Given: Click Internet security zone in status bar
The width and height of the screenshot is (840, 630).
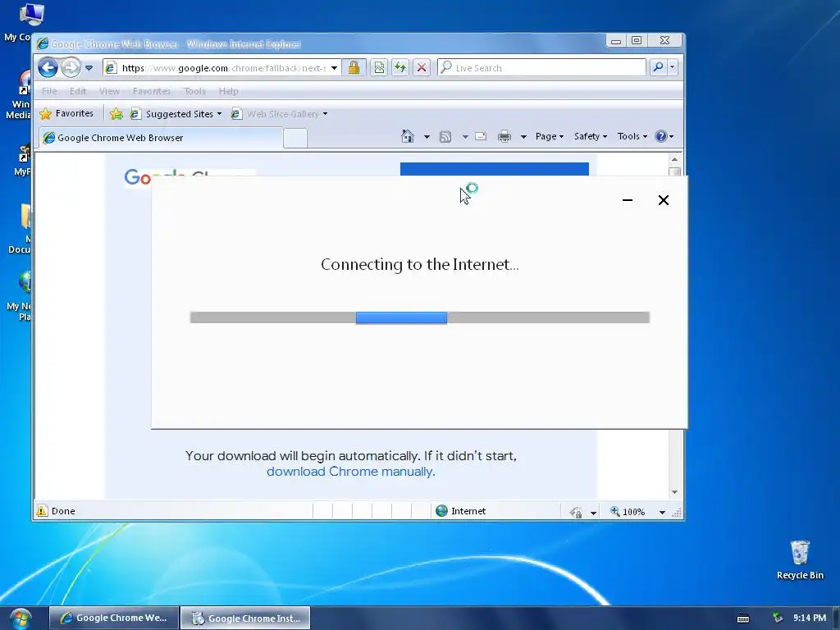Looking at the screenshot, I should 461,511.
